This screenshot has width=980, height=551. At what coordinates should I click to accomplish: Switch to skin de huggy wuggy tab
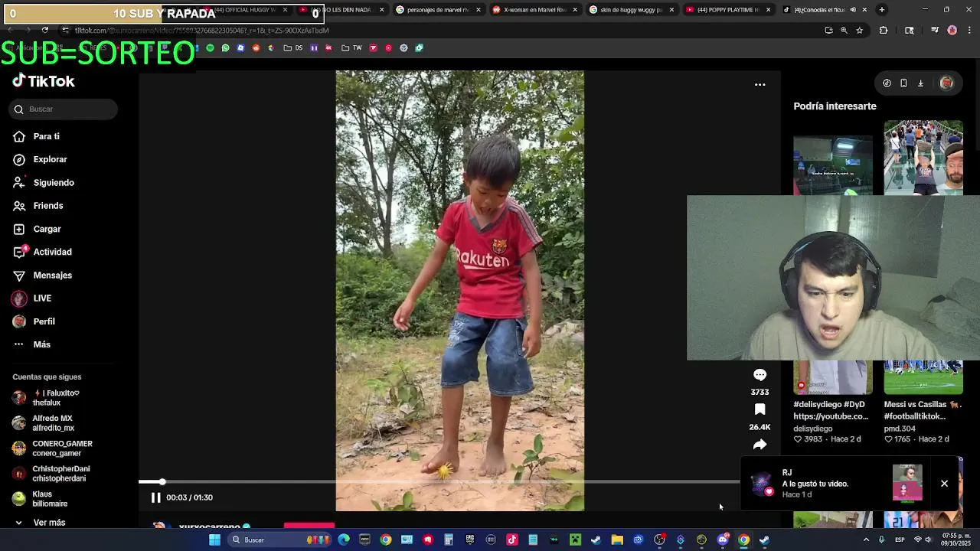[x=632, y=10]
